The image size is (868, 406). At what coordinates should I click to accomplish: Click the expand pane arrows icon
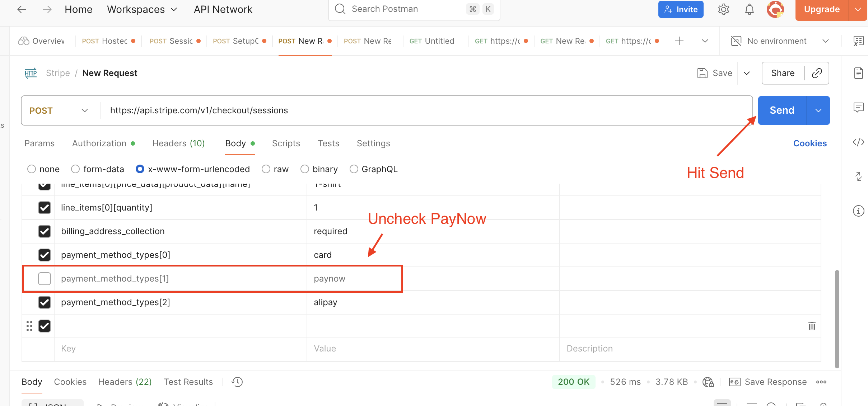pos(859,176)
